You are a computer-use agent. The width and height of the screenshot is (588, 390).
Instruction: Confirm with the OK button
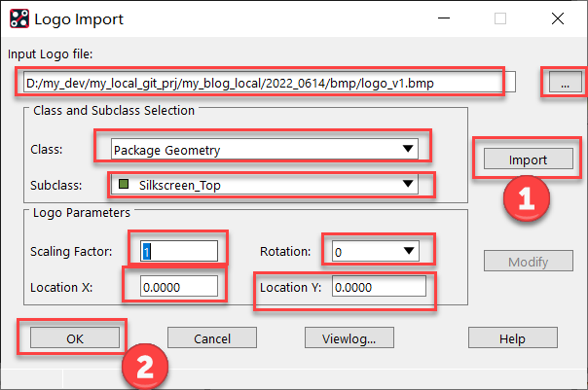[74, 337]
